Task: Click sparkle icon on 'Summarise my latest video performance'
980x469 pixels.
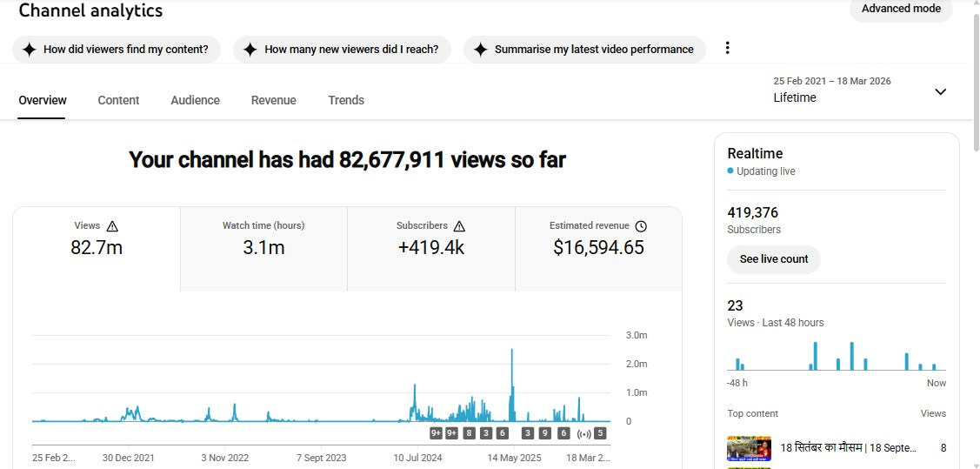Action: pyautogui.click(x=480, y=50)
